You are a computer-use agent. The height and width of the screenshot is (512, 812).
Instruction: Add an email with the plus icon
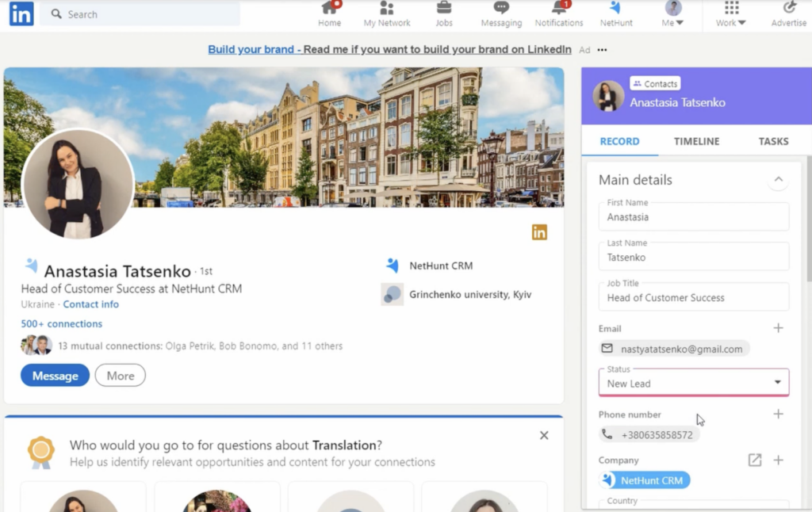click(779, 327)
